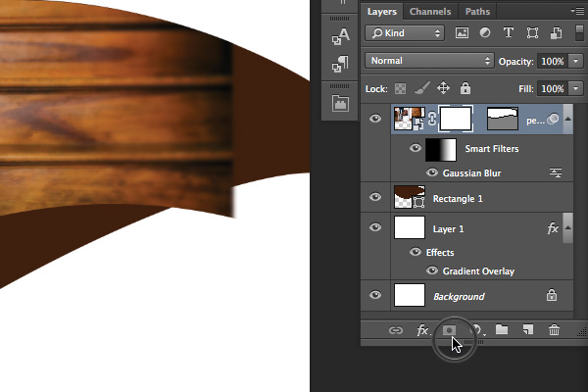Viewport: 588px width, 392px height.
Task: Filter layers by pixel layers icon
Action: click(x=462, y=33)
